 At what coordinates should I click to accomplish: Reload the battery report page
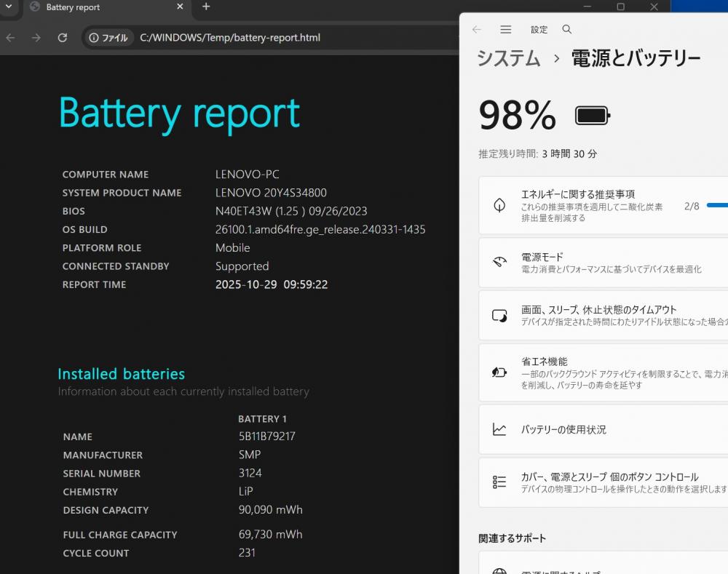(62, 38)
